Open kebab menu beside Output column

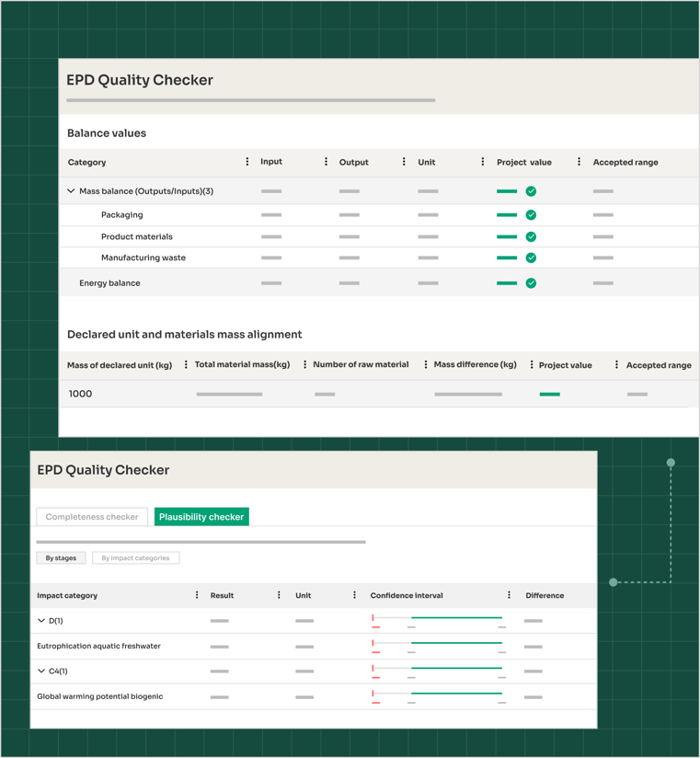tap(404, 162)
